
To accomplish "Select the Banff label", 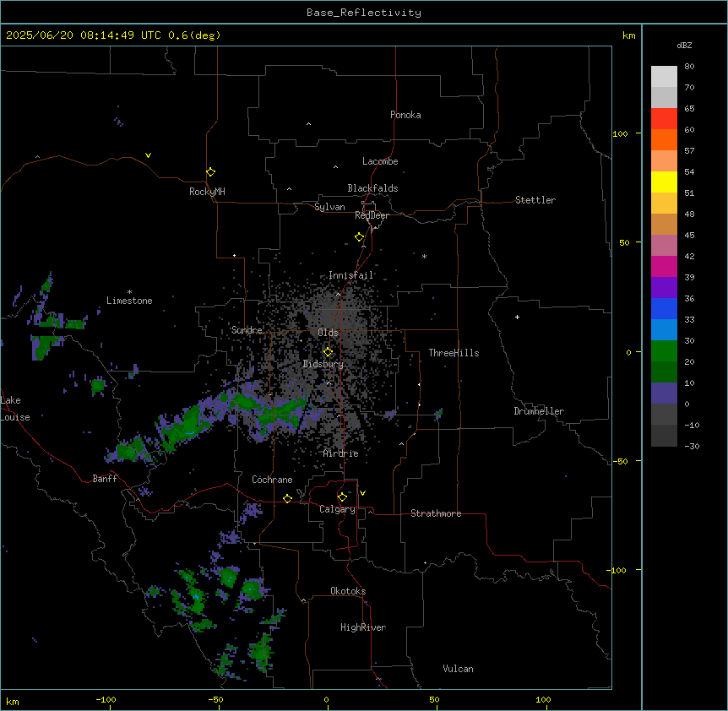I will pyautogui.click(x=105, y=479).
